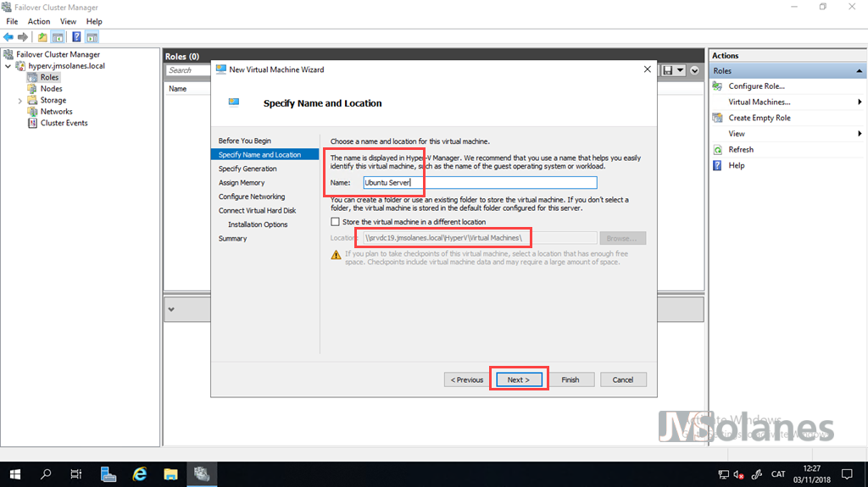Select Nodes in the cluster tree
This screenshot has height=487, width=868.
tap(51, 89)
